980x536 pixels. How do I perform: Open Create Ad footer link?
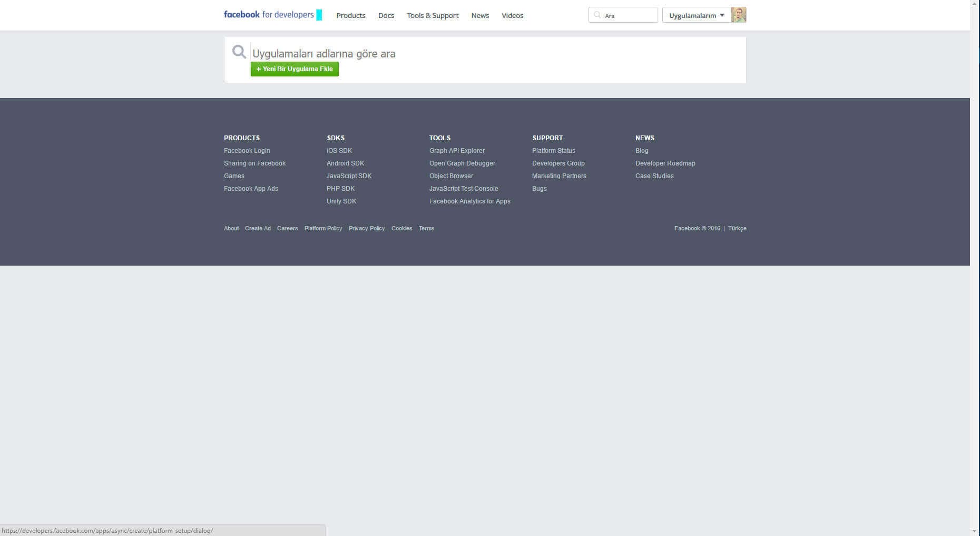(x=258, y=228)
